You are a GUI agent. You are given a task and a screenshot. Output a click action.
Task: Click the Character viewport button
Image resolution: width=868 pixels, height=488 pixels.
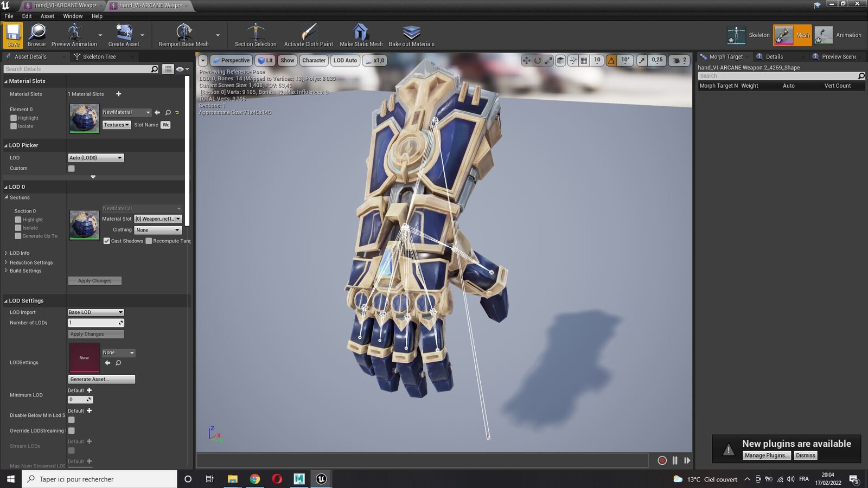(x=314, y=60)
